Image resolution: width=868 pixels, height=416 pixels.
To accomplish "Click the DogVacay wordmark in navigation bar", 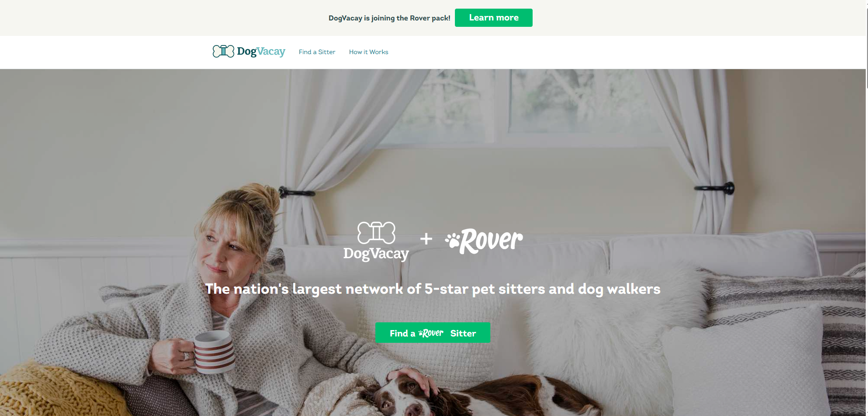I will click(261, 52).
